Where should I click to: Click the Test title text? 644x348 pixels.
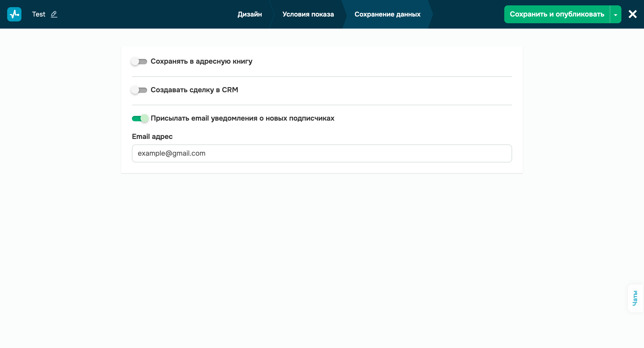pyautogui.click(x=38, y=14)
